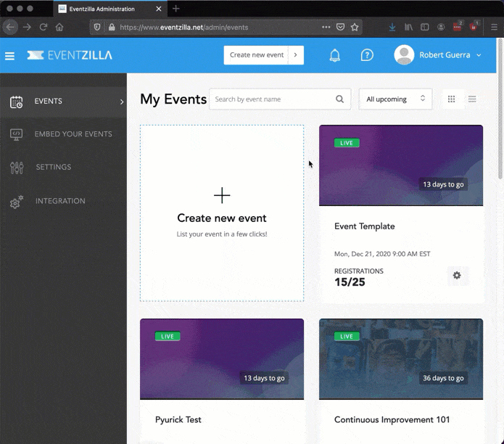Open the browser downloads arrow
The height and width of the screenshot is (444, 504).
pos(392,28)
